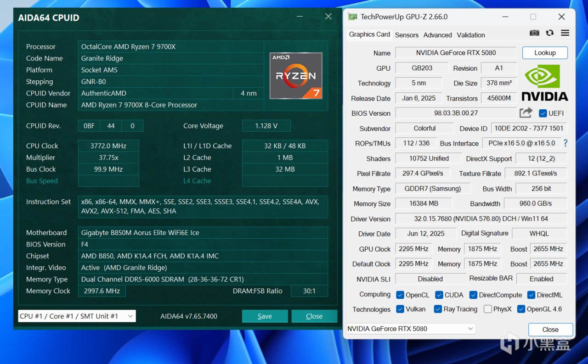Switch to the Sensors tab

[x=407, y=35]
